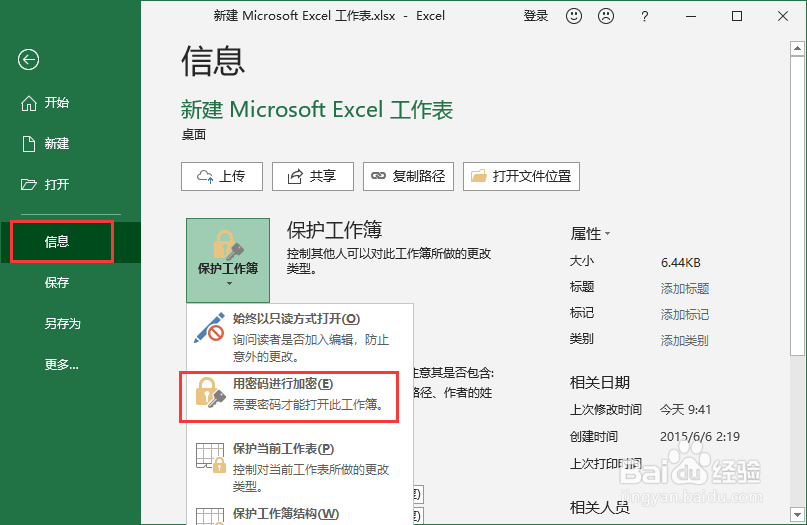Toggle the 保护工作簿 dropdown button
807x525 pixels.
(x=228, y=260)
